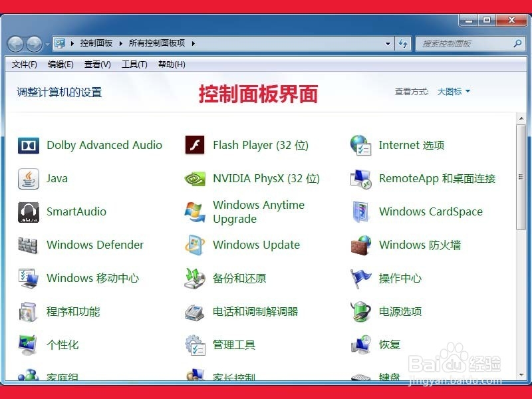Viewport: 532px width, 399px height.
Task: Go back with the Back arrow button
Action: [15, 44]
